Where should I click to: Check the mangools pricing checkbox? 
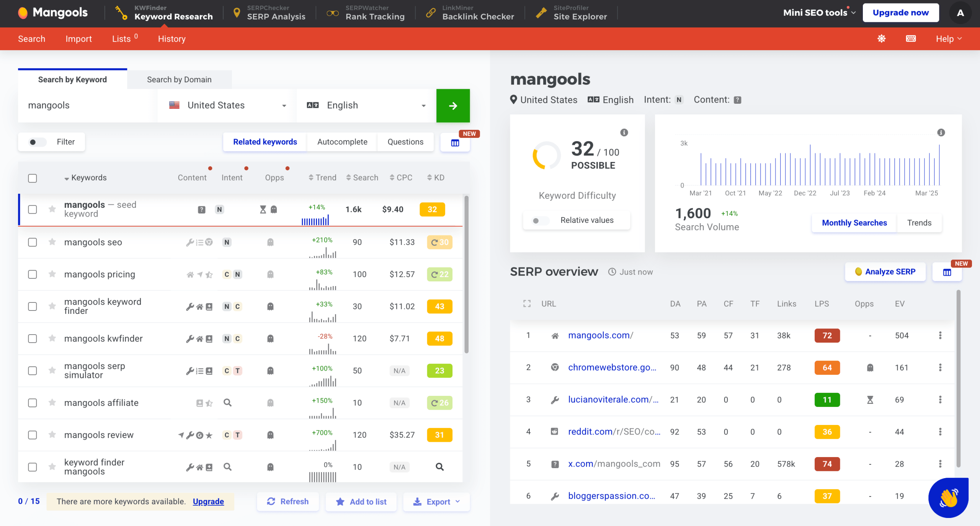click(33, 274)
